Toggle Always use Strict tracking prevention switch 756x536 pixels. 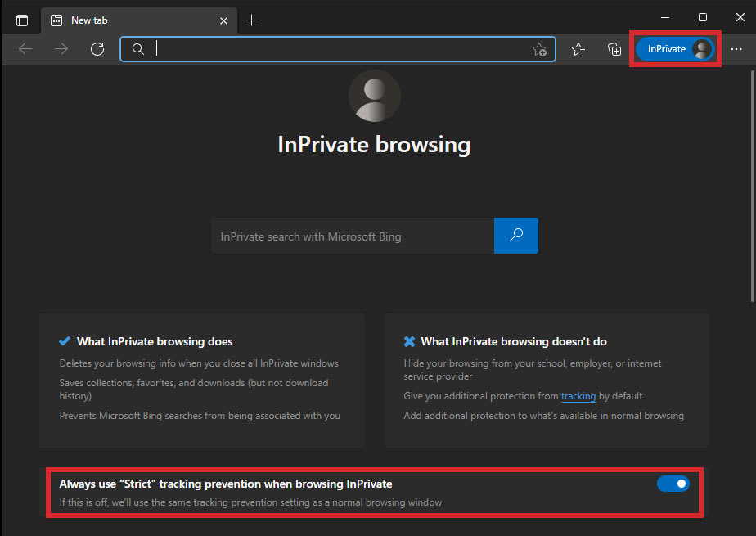pyautogui.click(x=673, y=484)
